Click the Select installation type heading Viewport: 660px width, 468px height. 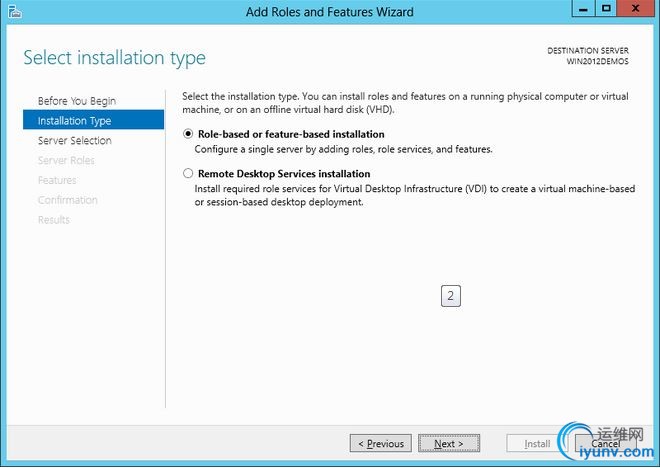(x=115, y=57)
